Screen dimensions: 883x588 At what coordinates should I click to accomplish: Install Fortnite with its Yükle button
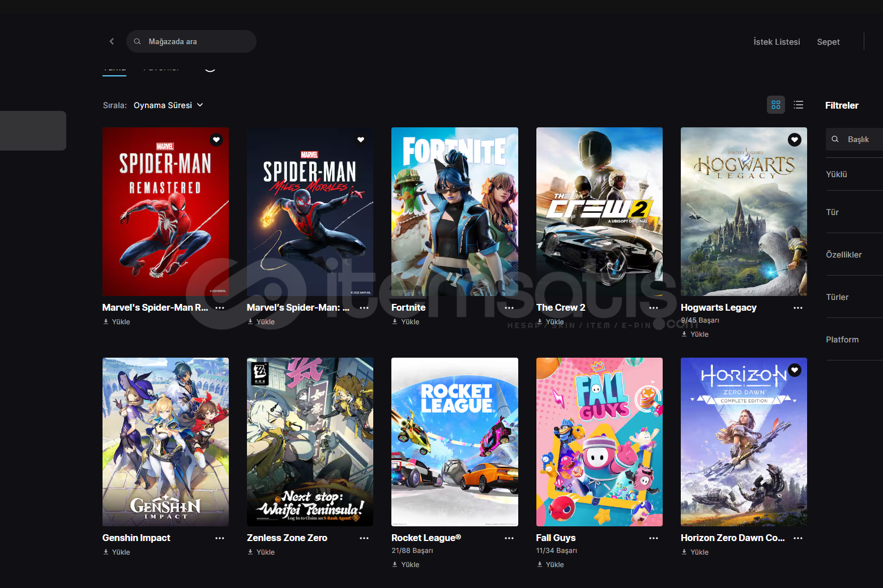[x=406, y=322]
